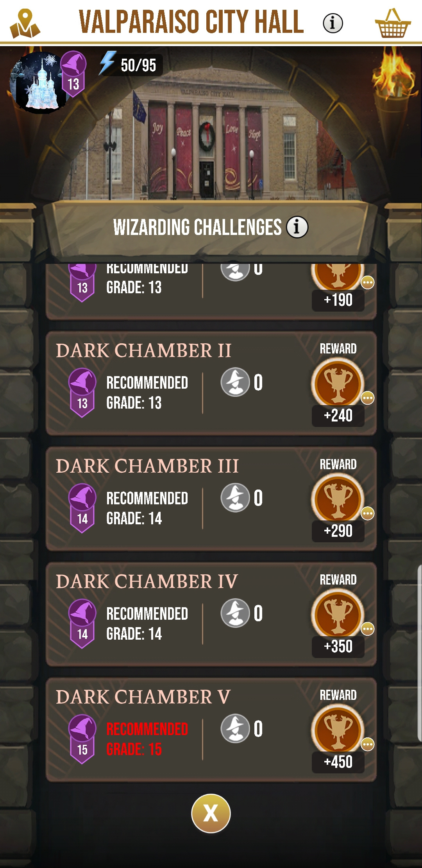Expand reward details for Dark Chamber II
This screenshot has height=868, width=422.
pyautogui.click(x=367, y=398)
